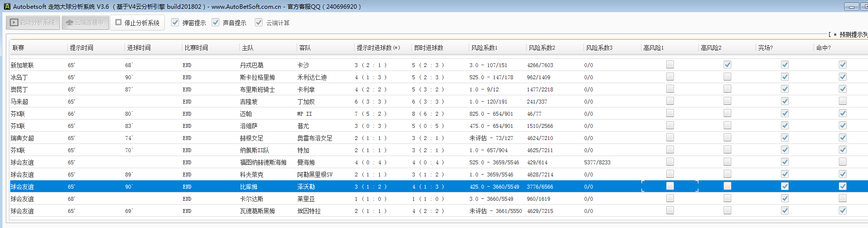
Task: Toggle the 云端计算 cloud computing checkbox
Action: coord(259,22)
